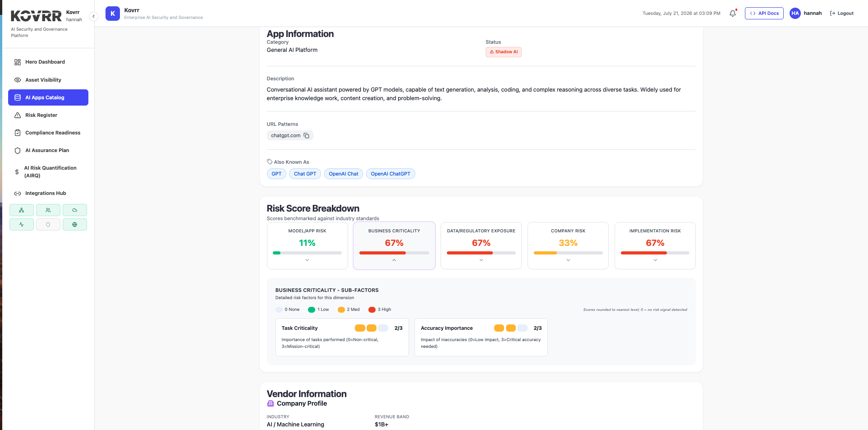Click the GPT alias tag
Viewport: 868px width, 430px height.
coord(276,174)
